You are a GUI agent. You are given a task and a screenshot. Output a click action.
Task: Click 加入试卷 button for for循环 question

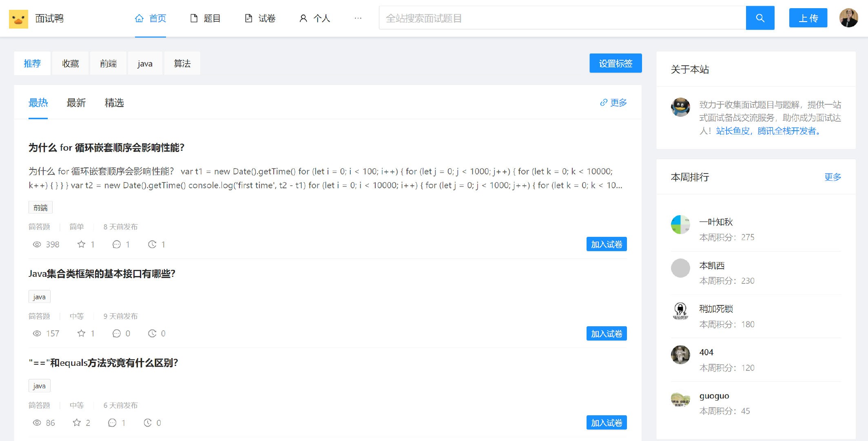[607, 244]
